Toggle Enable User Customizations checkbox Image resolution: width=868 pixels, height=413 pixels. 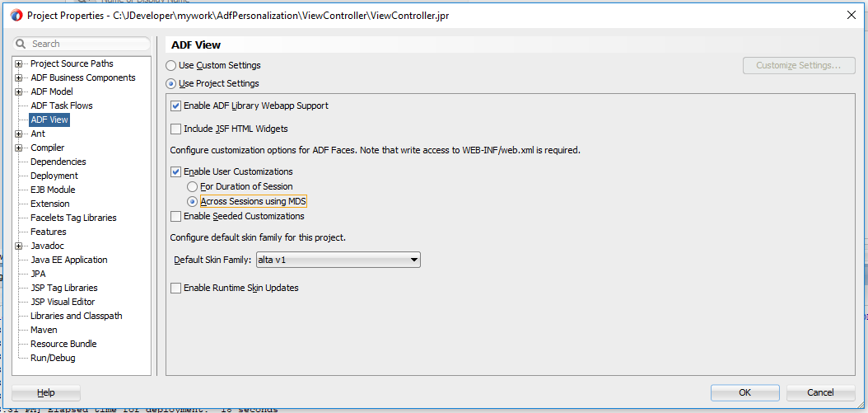tap(175, 171)
